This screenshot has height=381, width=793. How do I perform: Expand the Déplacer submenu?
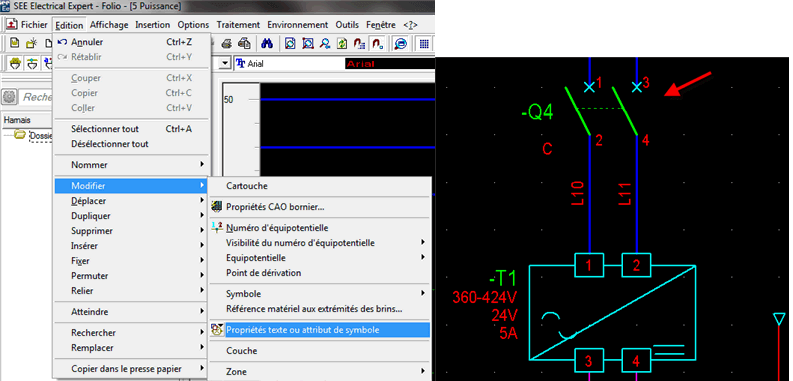coord(131,201)
